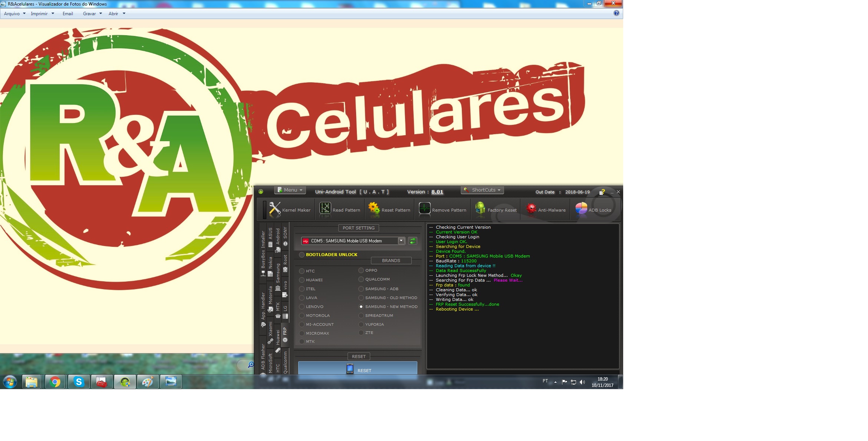Refresh the COM port list
Image resolution: width=868 pixels, height=441 pixels.
point(412,241)
